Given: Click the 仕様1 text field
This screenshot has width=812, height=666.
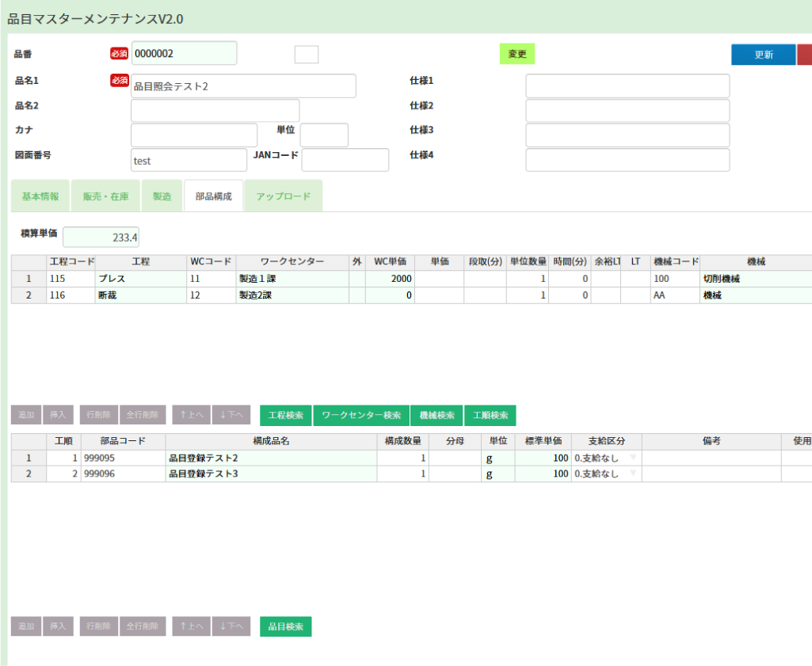Looking at the screenshot, I should click(627, 86).
